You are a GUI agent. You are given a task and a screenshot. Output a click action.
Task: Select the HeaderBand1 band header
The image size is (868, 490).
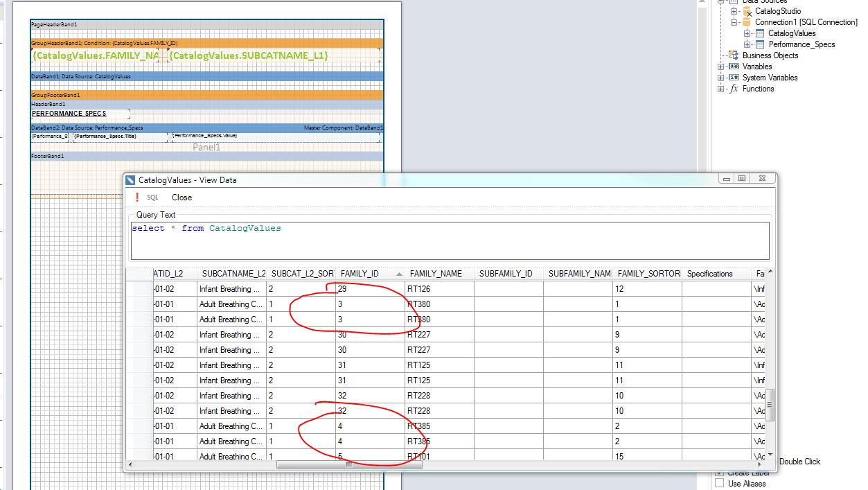207,104
